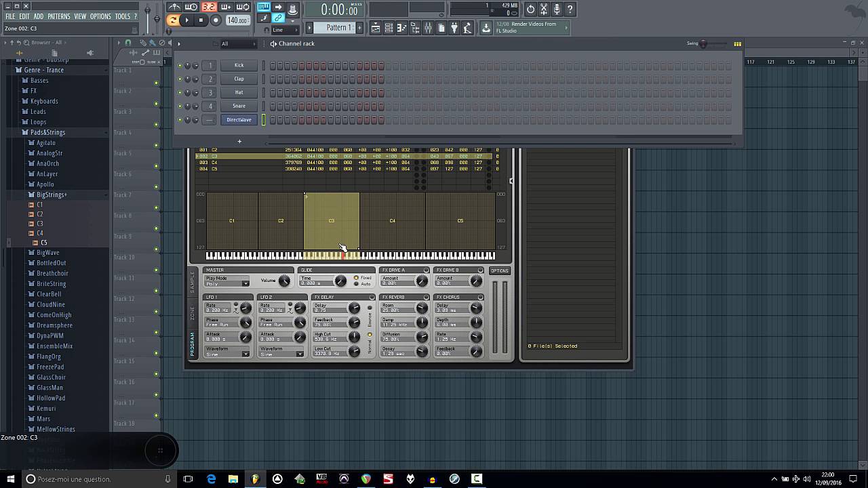
Task: Click the Windows Start button
Action: (x=10, y=479)
